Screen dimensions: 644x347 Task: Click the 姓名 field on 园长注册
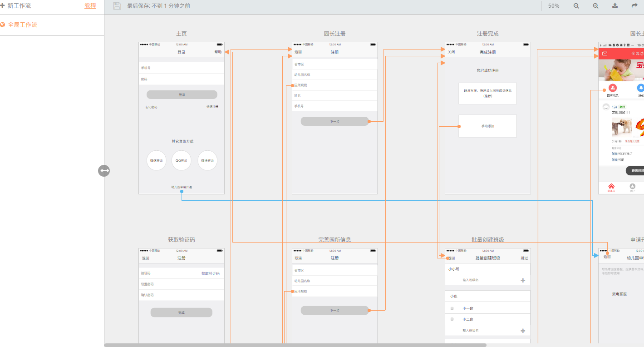334,95
